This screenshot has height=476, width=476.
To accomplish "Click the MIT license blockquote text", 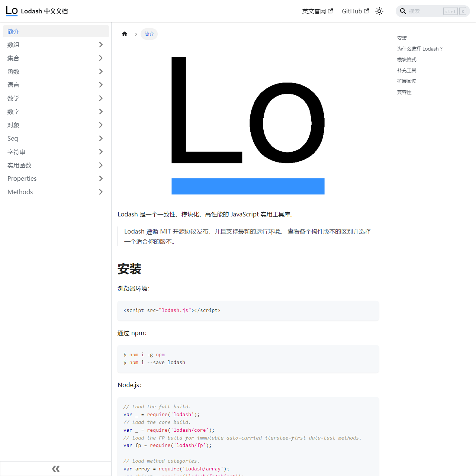I will (248, 237).
